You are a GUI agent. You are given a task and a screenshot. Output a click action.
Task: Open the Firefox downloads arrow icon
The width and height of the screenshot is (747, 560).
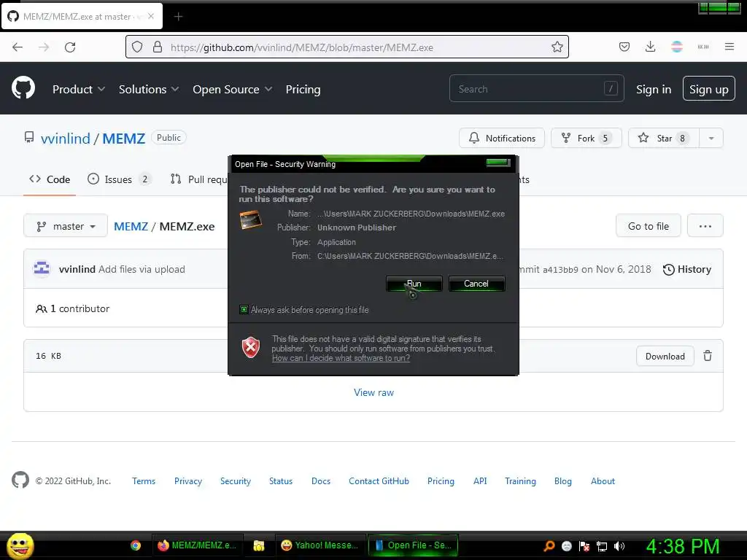pyautogui.click(x=650, y=47)
